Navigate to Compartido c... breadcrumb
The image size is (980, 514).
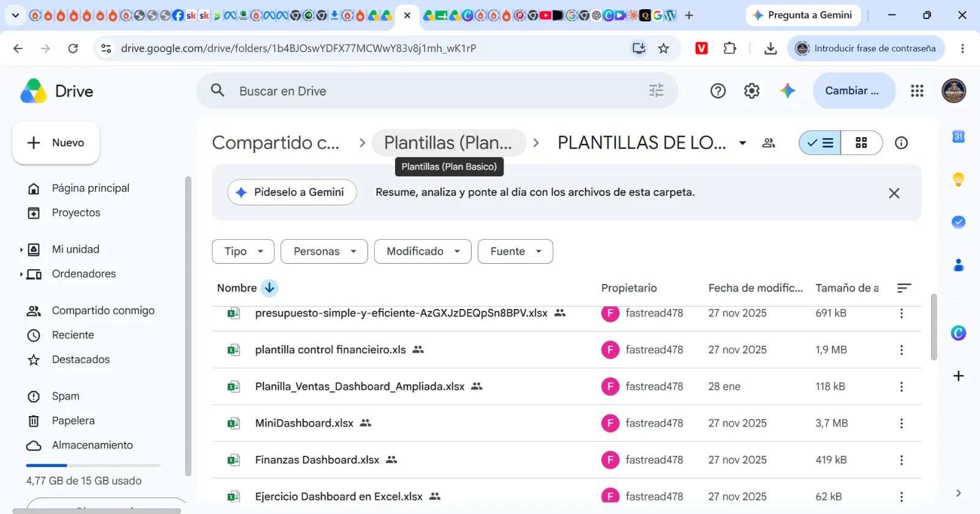click(x=276, y=143)
